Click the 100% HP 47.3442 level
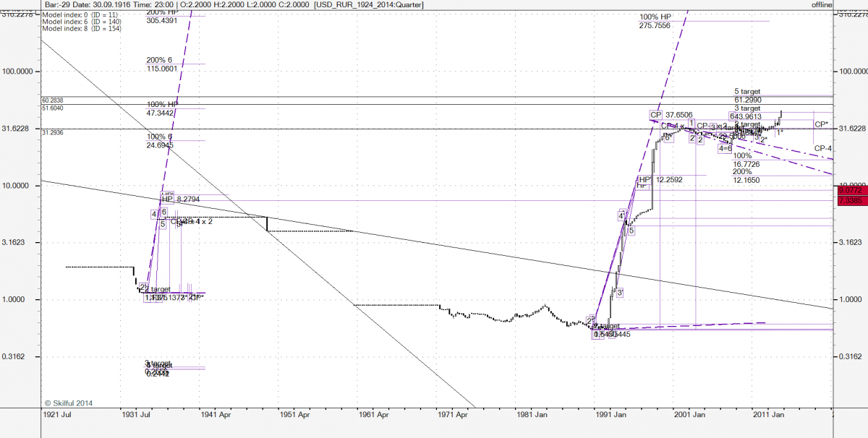Screen dimensions: 868x438 tap(162, 108)
